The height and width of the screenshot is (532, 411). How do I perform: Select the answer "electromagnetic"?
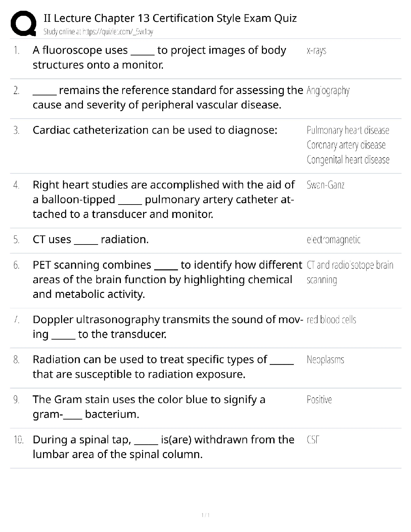[x=333, y=240]
